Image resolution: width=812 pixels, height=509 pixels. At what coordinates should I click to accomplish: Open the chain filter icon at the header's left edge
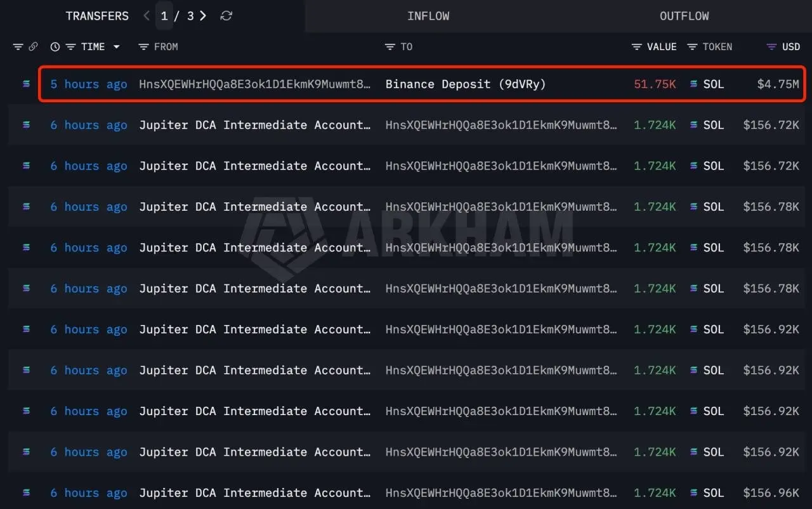pos(18,47)
